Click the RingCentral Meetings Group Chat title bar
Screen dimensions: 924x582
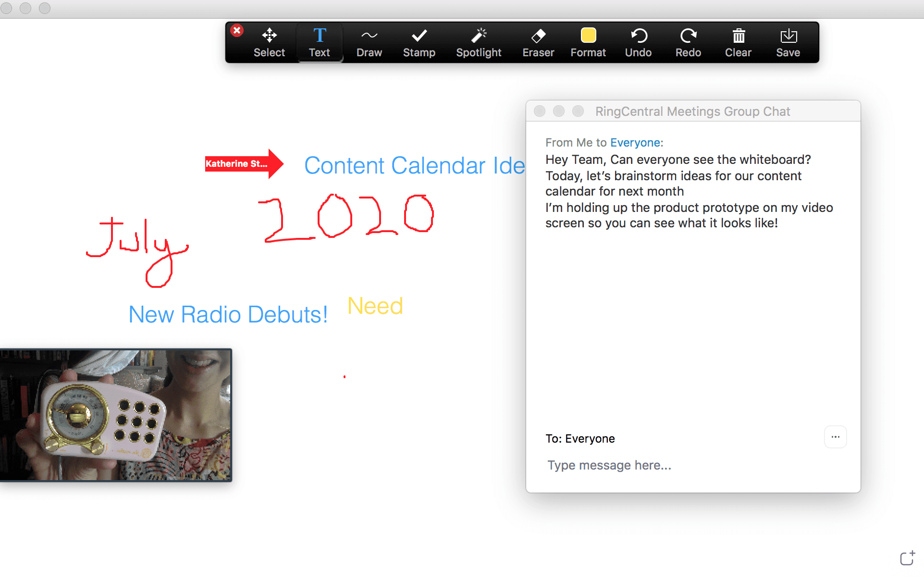click(693, 111)
